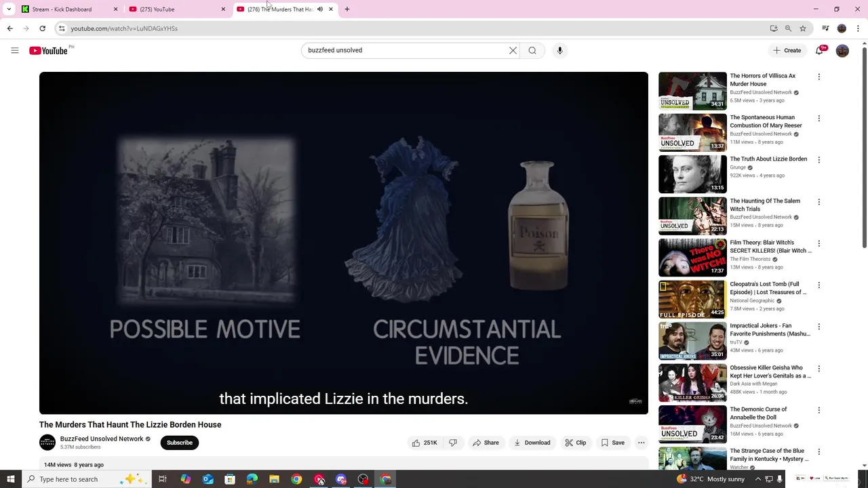The height and width of the screenshot is (488, 868).
Task: Subscribe to BuzzFeed Unsolved Network
Action: coord(180,443)
